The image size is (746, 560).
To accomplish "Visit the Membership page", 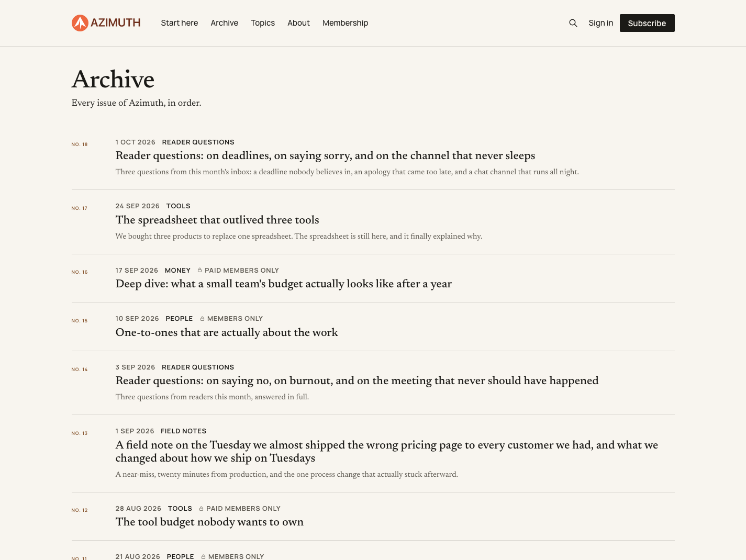I will pyautogui.click(x=346, y=23).
